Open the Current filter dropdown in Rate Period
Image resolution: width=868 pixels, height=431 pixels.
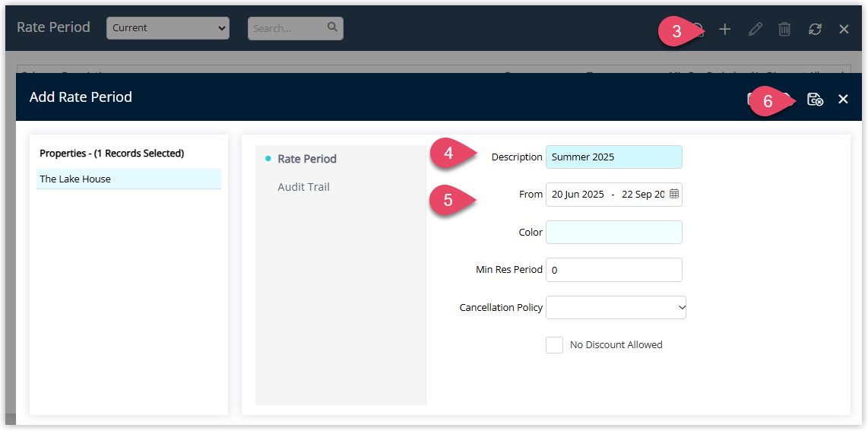pyautogui.click(x=168, y=27)
